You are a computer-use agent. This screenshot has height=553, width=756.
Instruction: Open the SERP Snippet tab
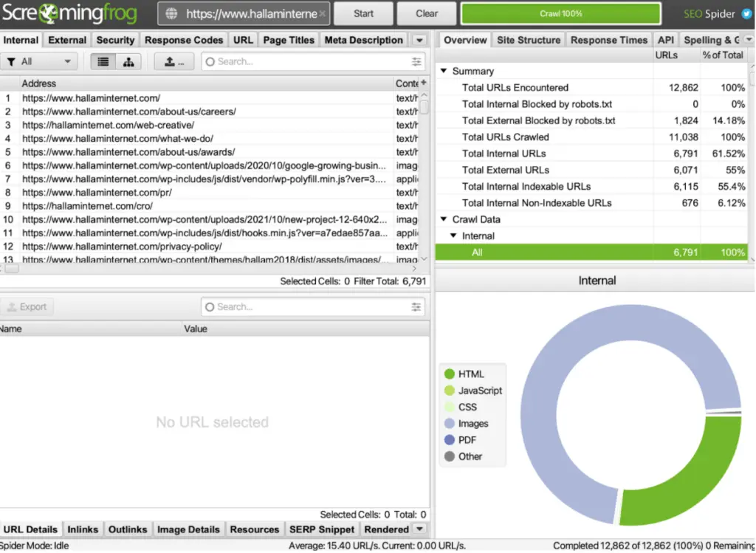click(x=322, y=529)
